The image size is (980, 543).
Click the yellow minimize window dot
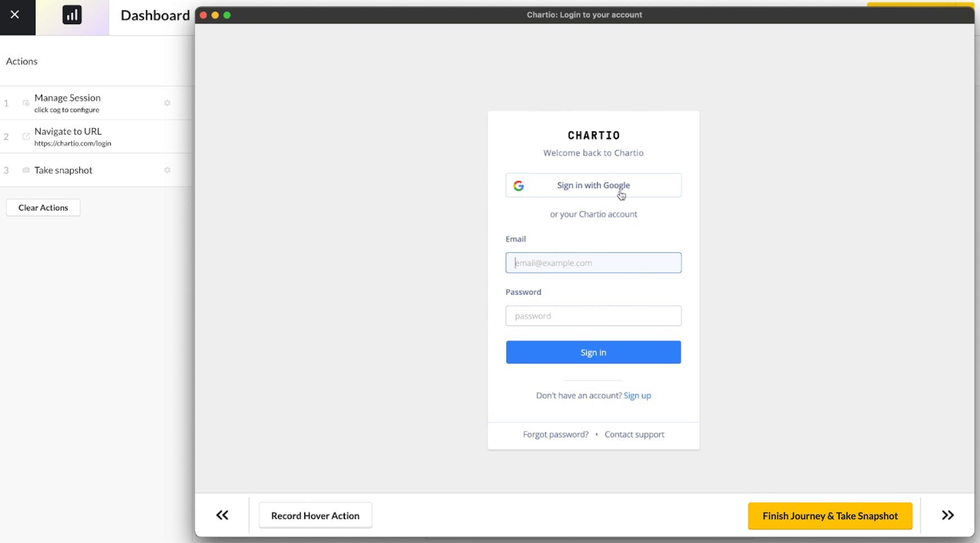pyautogui.click(x=215, y=15)
